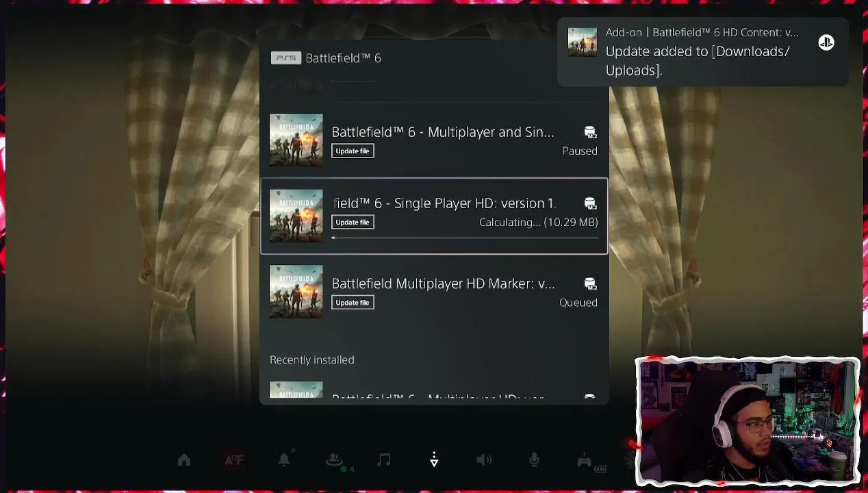Open the AOF switcher icon in the control bar
Viewport: 868px width, 493px height.
pos(234,460)
